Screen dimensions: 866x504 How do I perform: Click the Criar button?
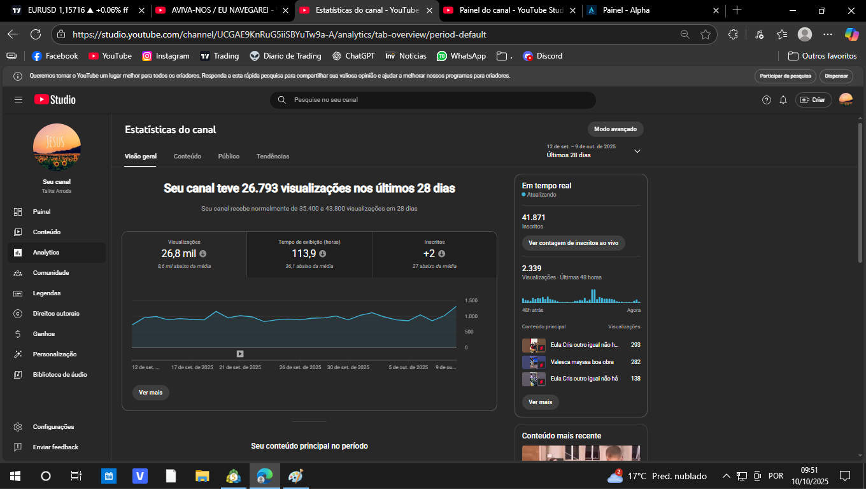click(813, 100)
